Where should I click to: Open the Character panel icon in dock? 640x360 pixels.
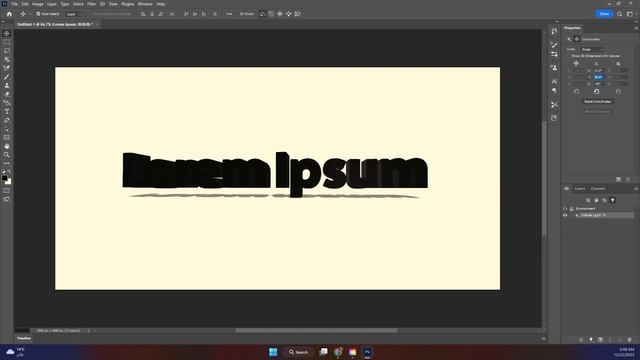point(554,82)
